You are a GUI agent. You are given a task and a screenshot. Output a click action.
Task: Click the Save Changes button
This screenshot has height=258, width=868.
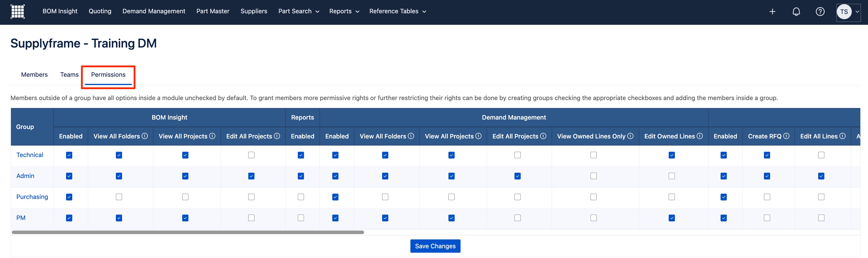click(435, 246)
